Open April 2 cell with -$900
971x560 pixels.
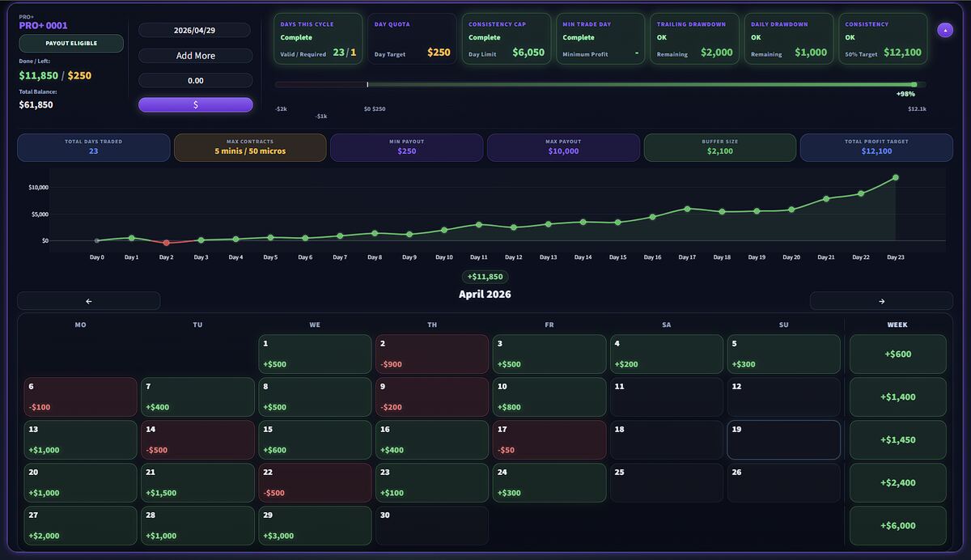coord(432,354)
